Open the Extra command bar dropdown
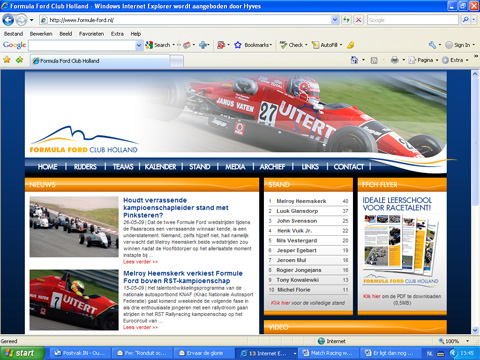Image resolution: width=480 pixels, height=360 pixels. coord(455,60)
